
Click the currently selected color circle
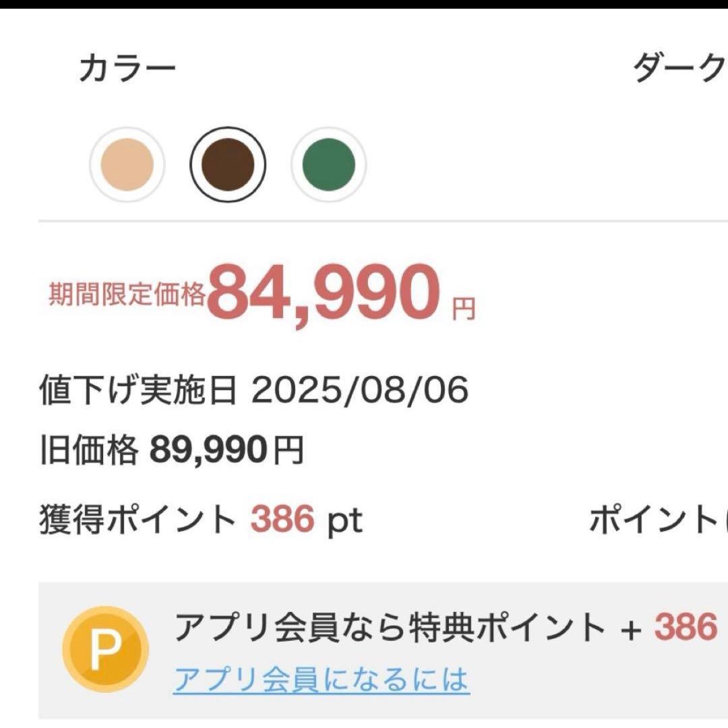pyautogui.click(x=227, y=164)
